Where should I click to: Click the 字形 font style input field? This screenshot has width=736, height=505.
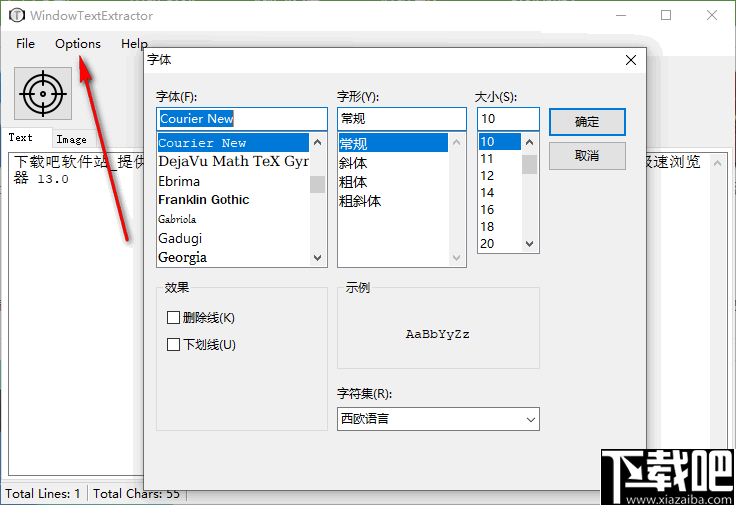coord(402,119)
